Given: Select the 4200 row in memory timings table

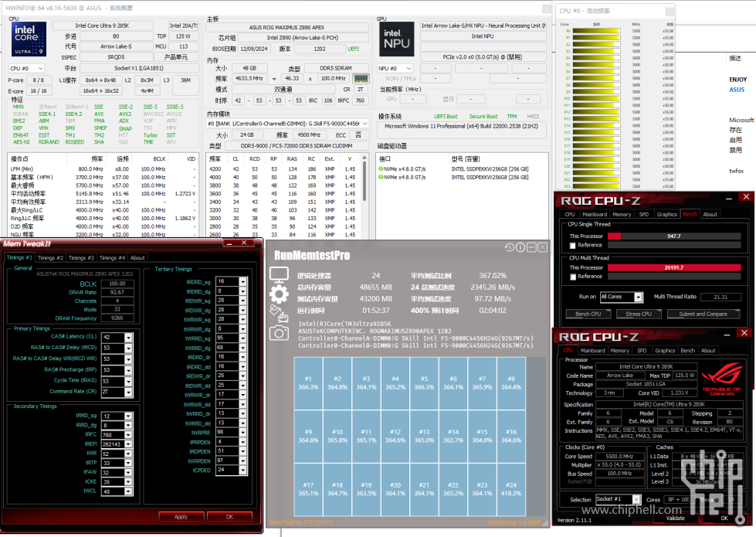Looking at the screenshot, I should click(284, 169).
